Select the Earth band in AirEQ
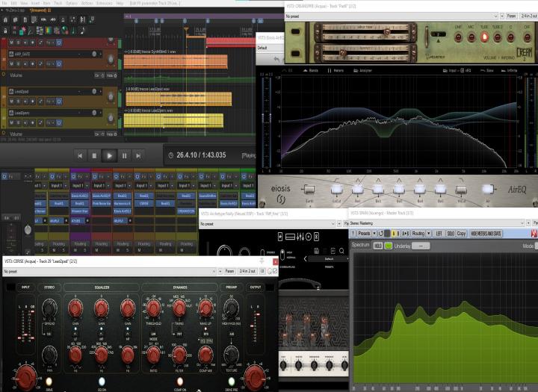Viewport: 538px width, 392px height. point(309,190)
